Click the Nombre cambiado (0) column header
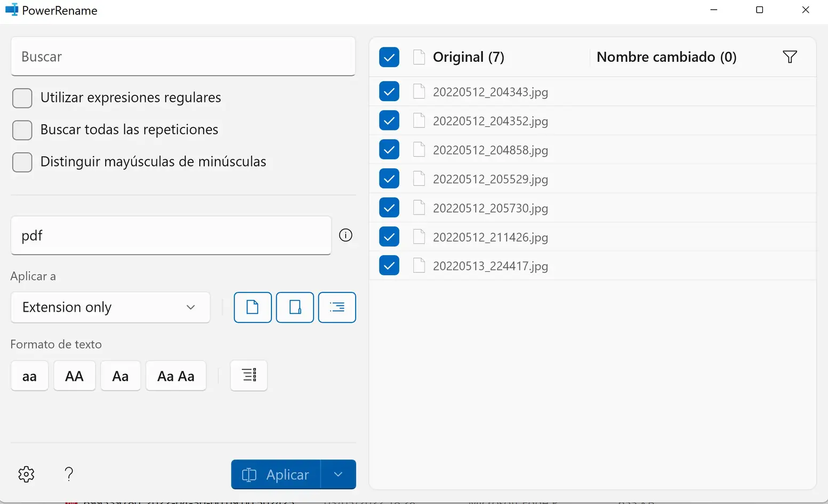The height and width of the screenshot is (504, 828). [666, 57]
